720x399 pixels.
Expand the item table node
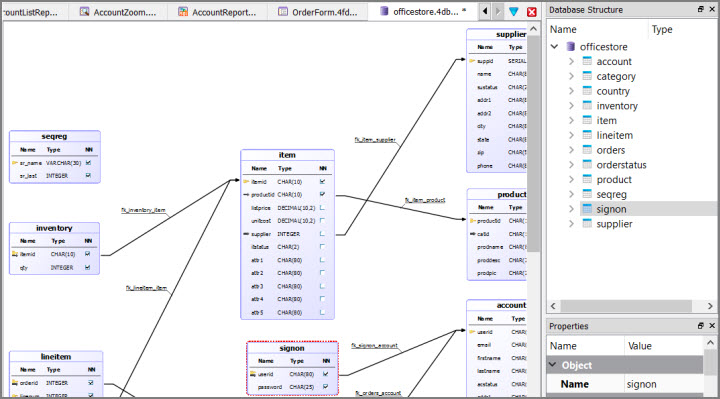[571, 120]
